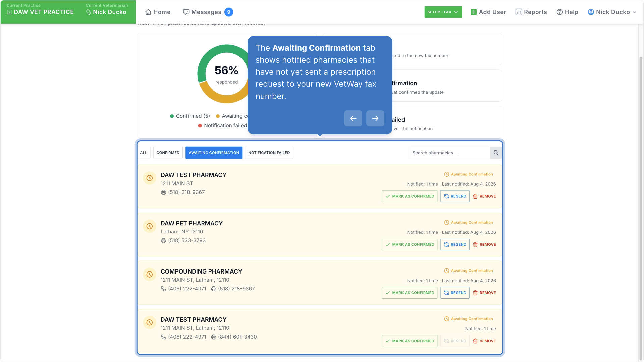Screen dimensions: 644x362
Task: Remove COMPOUNDING PHARMACY
Action: pos(484,293)
